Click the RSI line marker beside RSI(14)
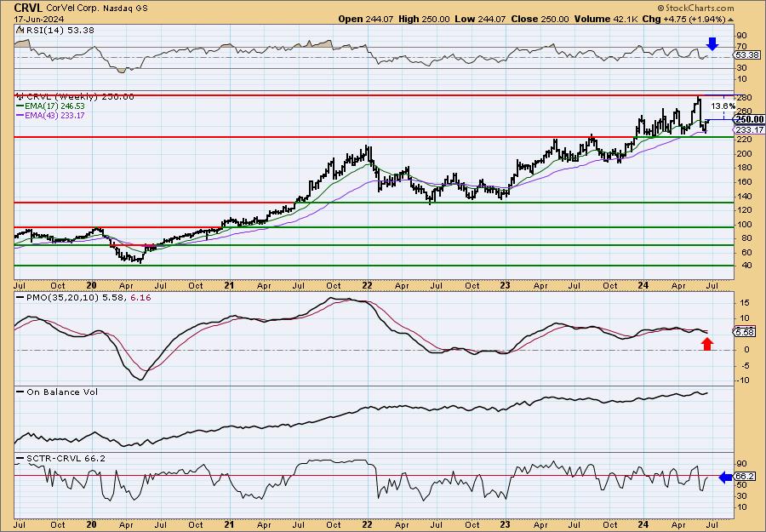 coord(20,30)
